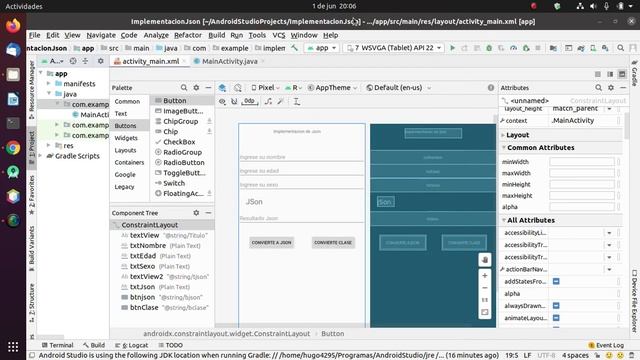Open the Default (en-us) locale dropdown
The image size is (640, 360).
398,88
